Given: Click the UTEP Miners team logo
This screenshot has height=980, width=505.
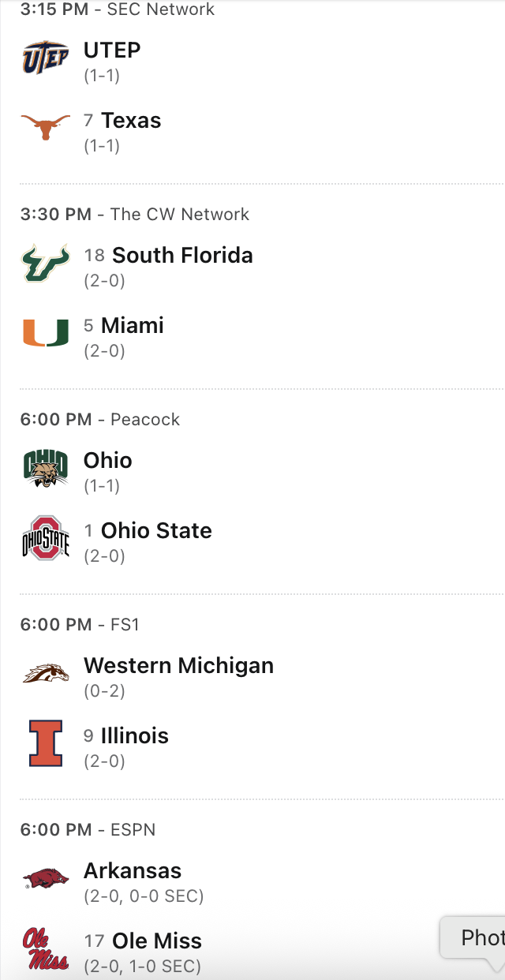Looking at the screenshot, I should click(45, 58).
